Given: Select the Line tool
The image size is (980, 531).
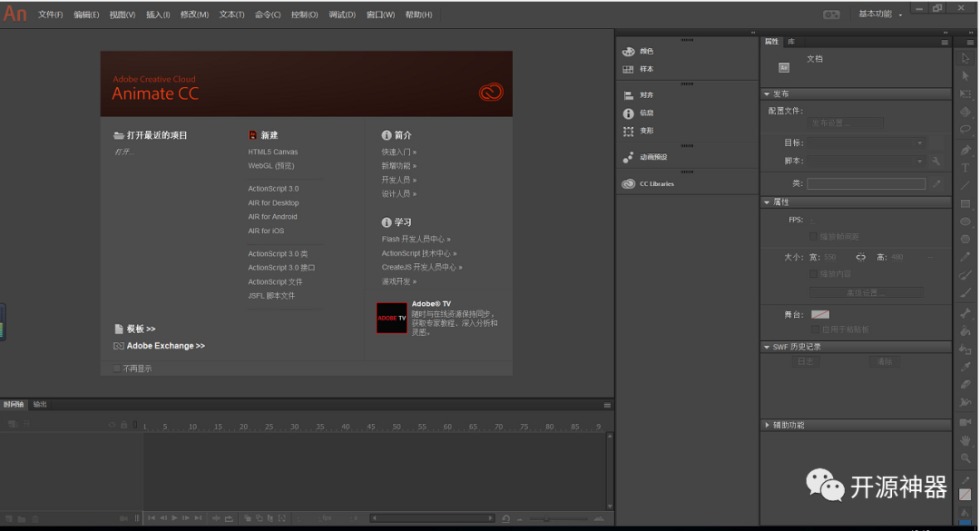Looking at the screenshot, I should 965,186.
